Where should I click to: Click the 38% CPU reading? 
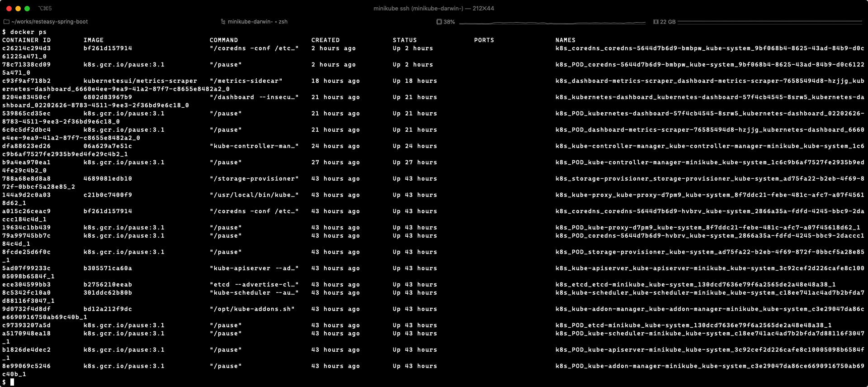(449, 22)
